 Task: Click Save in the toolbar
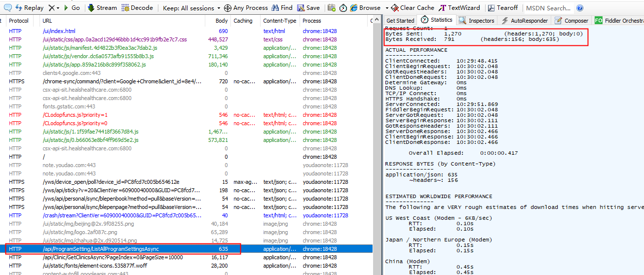click(308, 8)
